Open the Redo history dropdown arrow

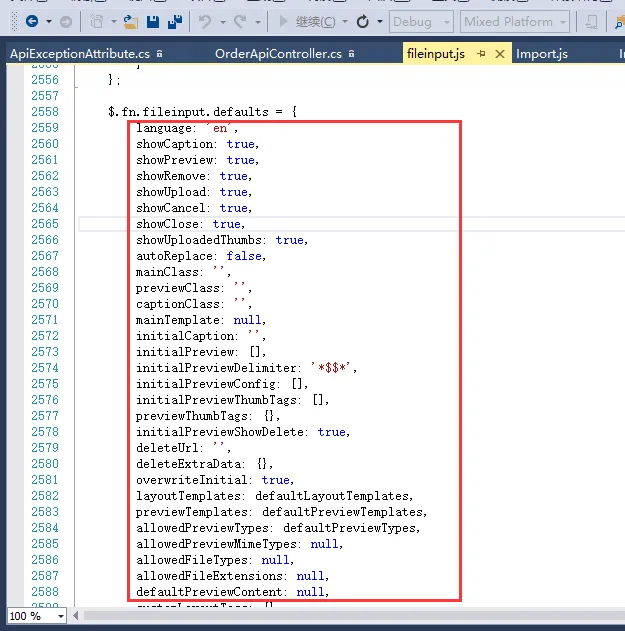(x=258, y=22)
